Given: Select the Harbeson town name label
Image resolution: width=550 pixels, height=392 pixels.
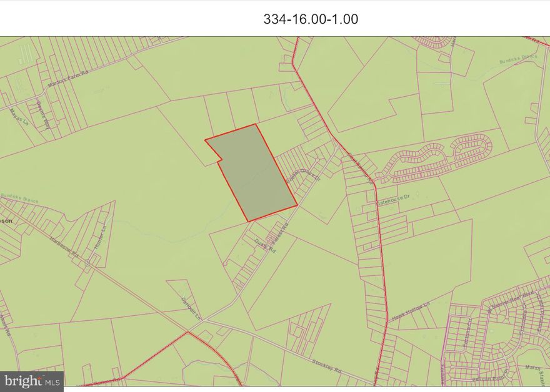Looking at the screenshot, I should pyautogui.click(x=6, y=220).
